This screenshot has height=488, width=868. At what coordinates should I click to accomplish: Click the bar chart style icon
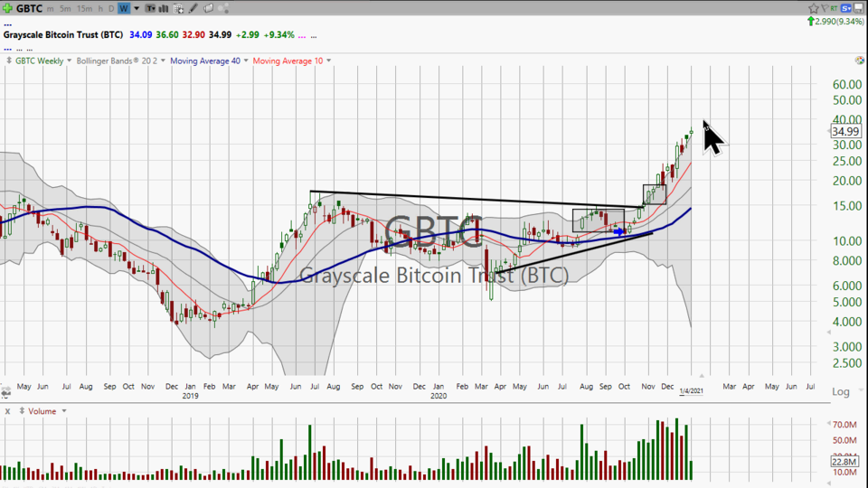(164, 8)
